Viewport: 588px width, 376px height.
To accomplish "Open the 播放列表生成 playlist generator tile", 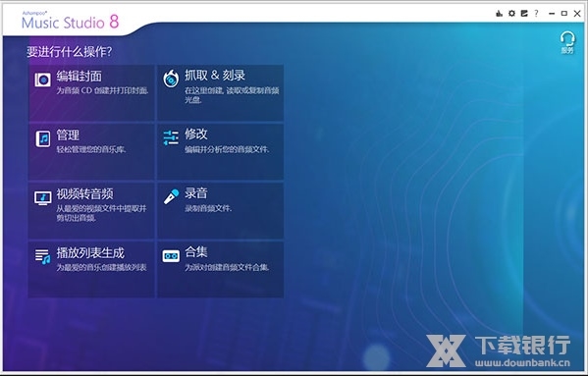I will click(x=91, y=269).
